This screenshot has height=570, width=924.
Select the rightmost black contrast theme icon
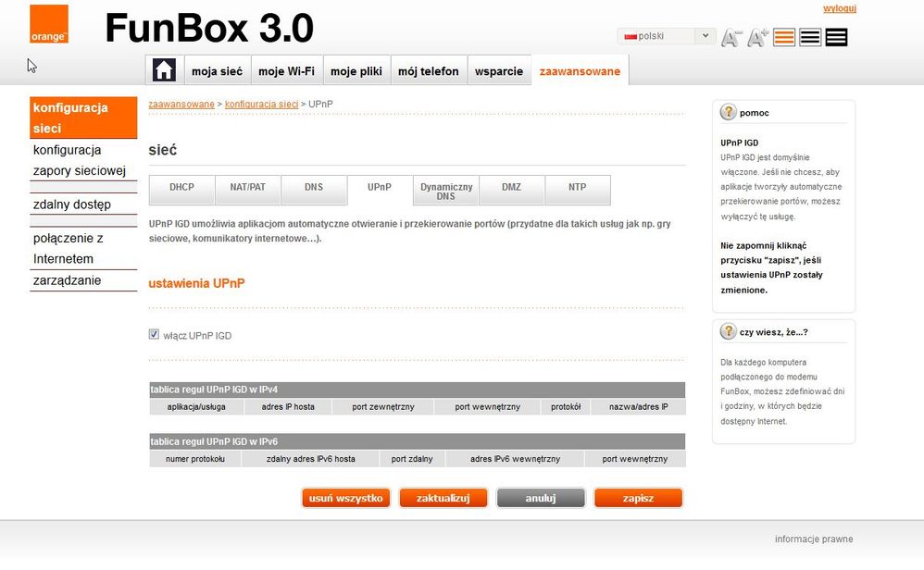pyautogui.click(x=836, y=37)
